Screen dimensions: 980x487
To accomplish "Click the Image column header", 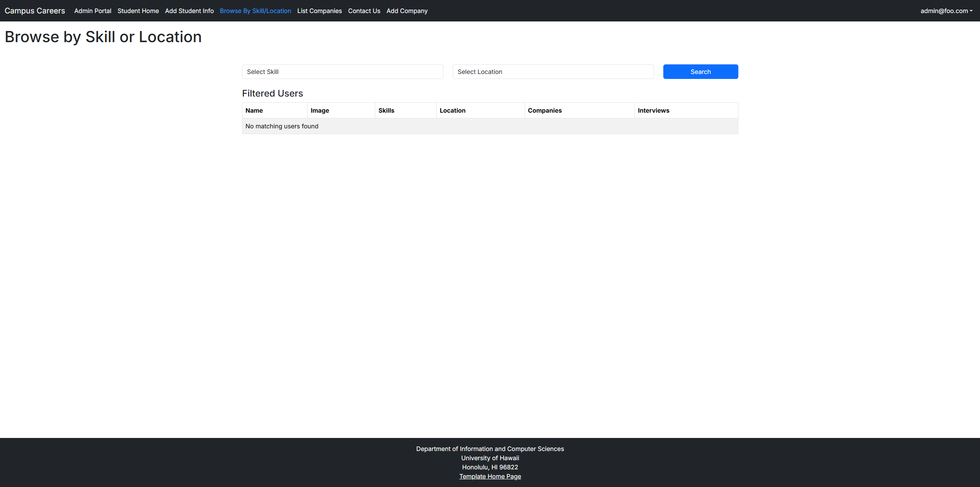I will (319, 110).
